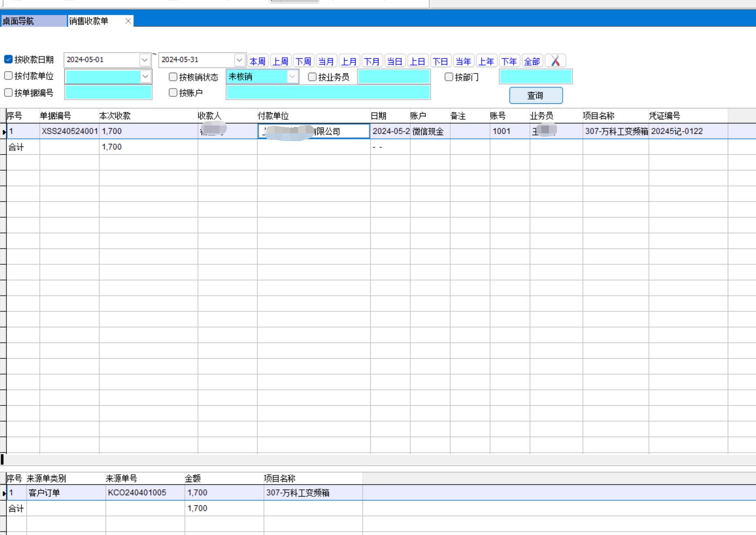Image resolution: width=756 pixels, height=535 pixels.
Task: Click the 本次收款 column header
Action: coord(115,116)
